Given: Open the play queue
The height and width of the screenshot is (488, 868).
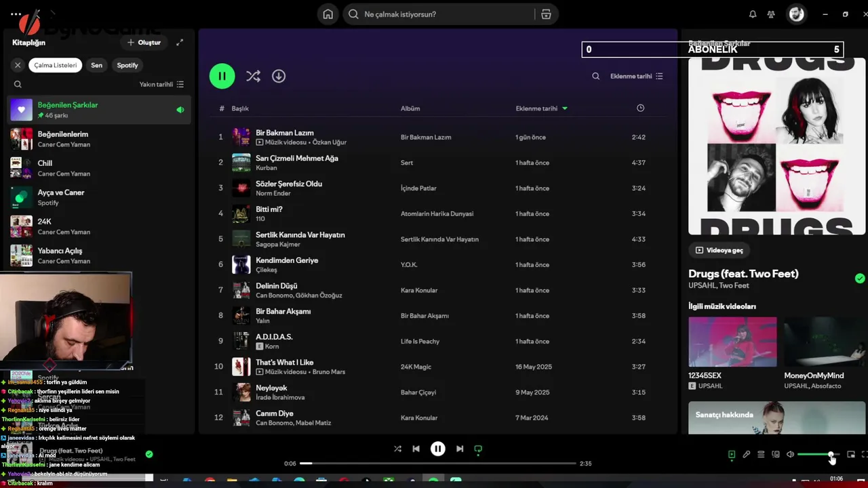Looking at the screenshot, I should point(761,455).
